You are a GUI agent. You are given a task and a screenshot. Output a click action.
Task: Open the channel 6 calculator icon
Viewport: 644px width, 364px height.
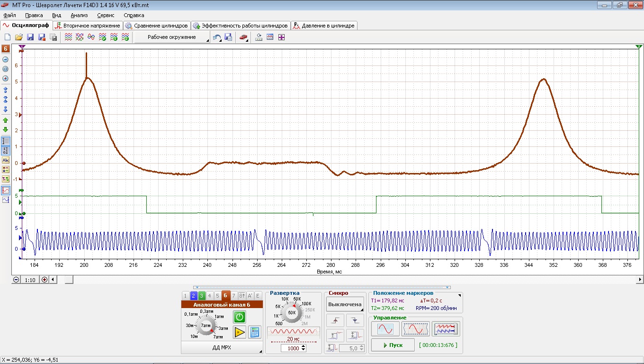coord(254,332)
